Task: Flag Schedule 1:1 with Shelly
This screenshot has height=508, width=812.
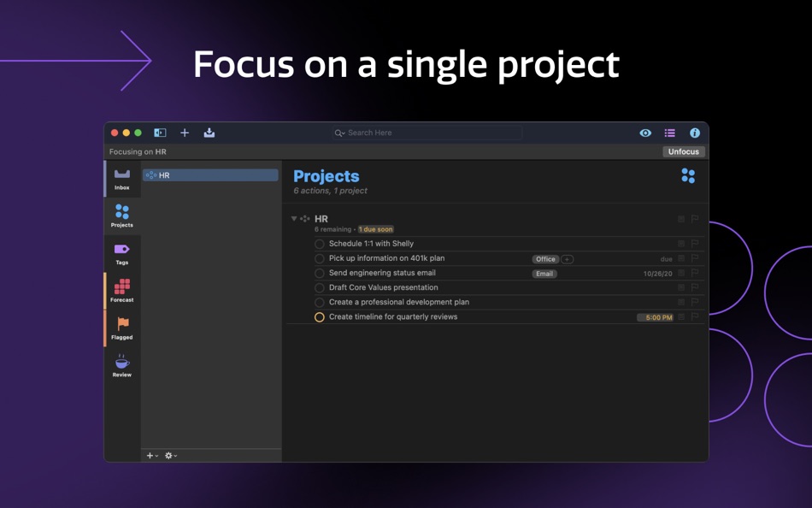Action: click(695, 243)
